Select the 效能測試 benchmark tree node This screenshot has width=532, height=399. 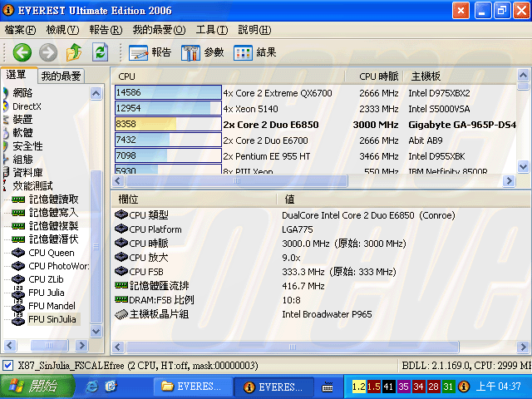pos(32,186)
